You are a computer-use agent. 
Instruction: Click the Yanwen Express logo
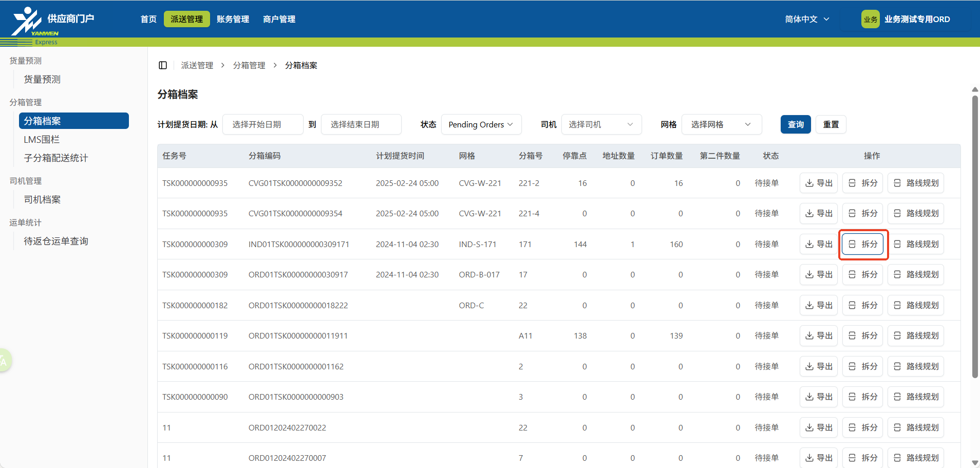point(28,21)
